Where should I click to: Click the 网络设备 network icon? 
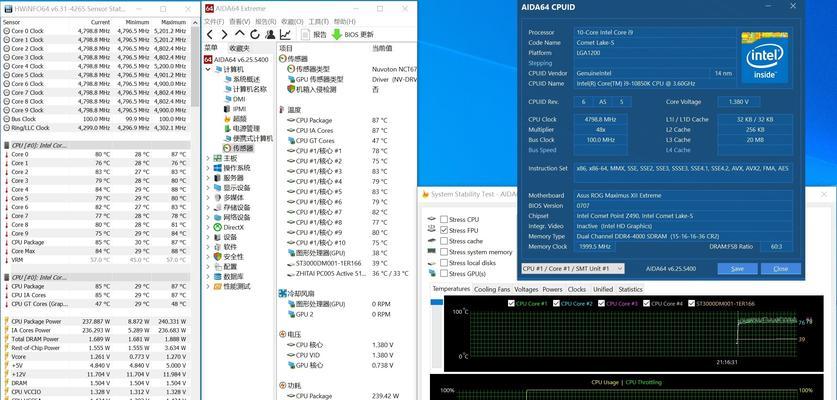[217, 217]
